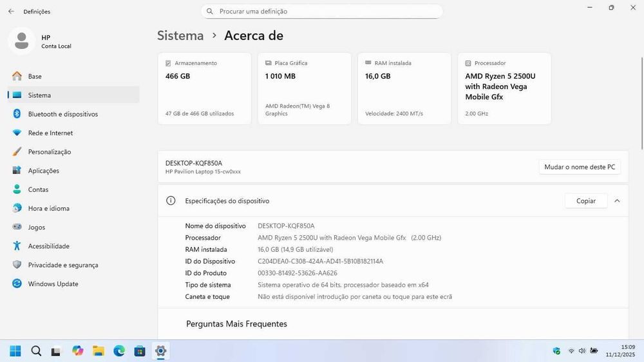Go back using the arrow icon

tap(11, 12)
